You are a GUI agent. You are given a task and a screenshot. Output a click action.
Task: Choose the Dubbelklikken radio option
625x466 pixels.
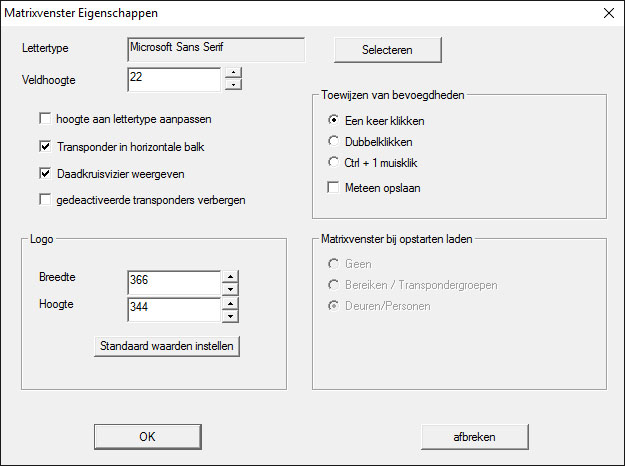click(334, 141)
